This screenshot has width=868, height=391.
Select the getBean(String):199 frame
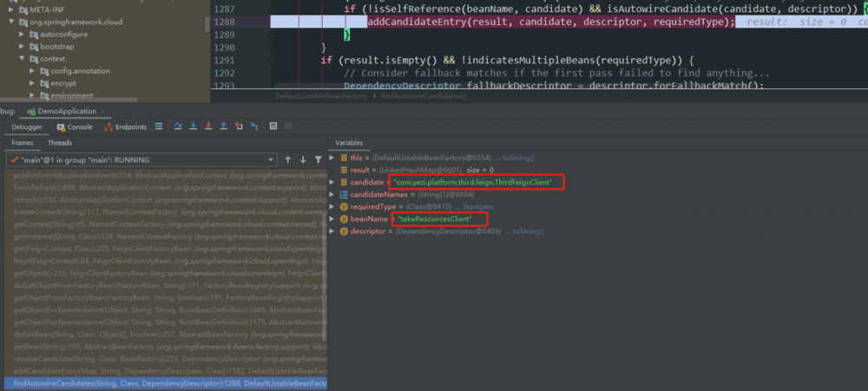(x=166, y=346)
